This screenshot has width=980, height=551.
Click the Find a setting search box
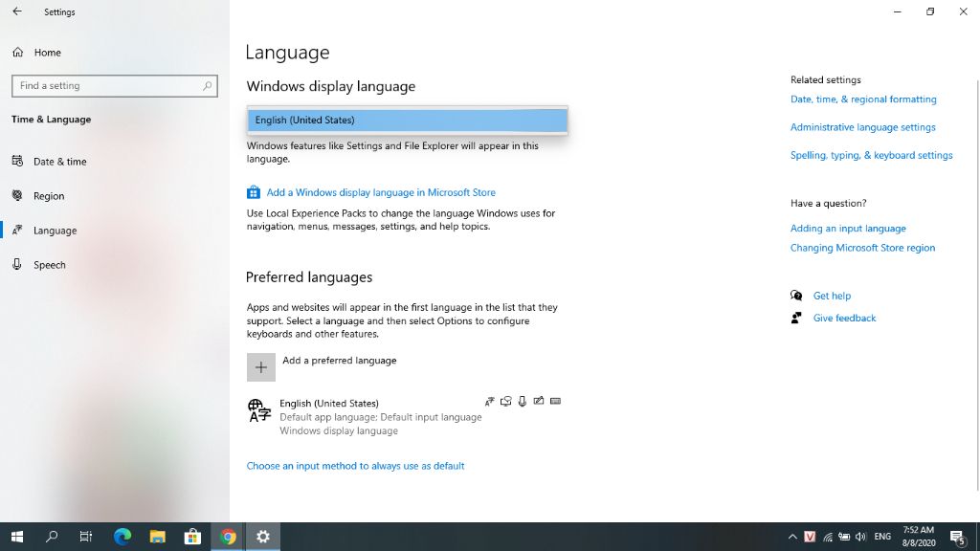115,85
